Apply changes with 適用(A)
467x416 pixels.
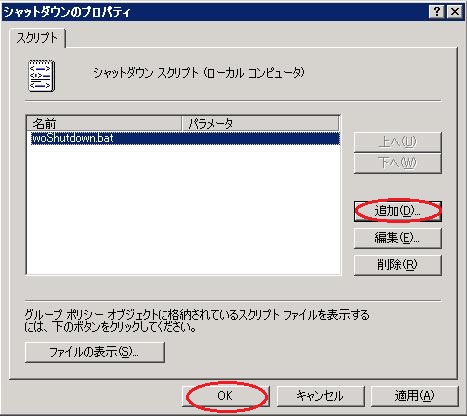click(415, 396)
